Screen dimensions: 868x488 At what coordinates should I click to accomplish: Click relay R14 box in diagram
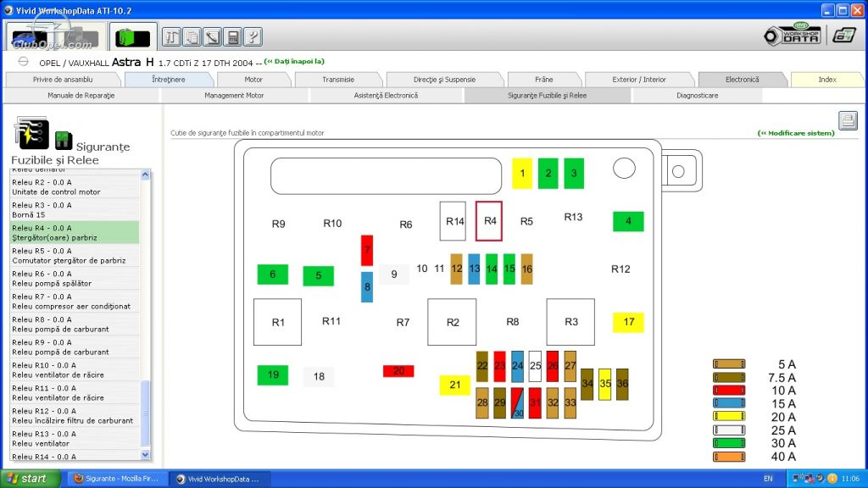[x=453, y=221]
